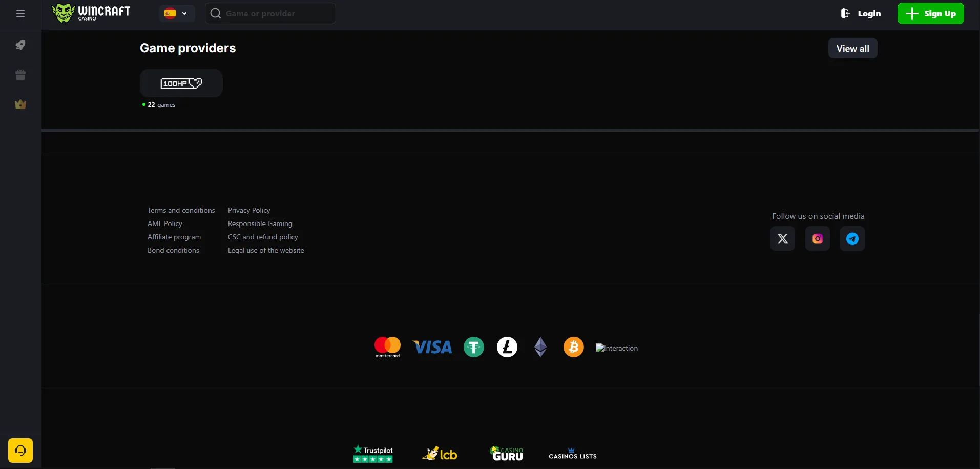Open the yellow live support headset button
The image size is (980, 469).
pos(20,451)
